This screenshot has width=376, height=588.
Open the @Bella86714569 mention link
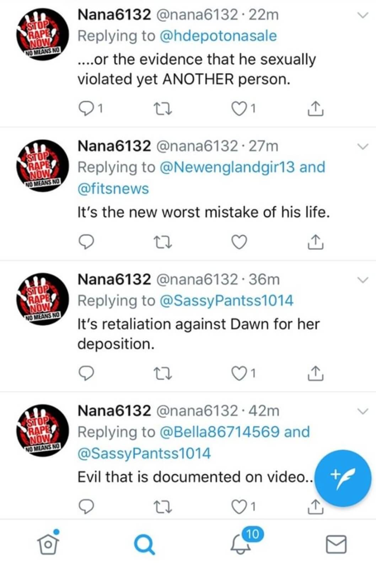click(x=220, y=432)
